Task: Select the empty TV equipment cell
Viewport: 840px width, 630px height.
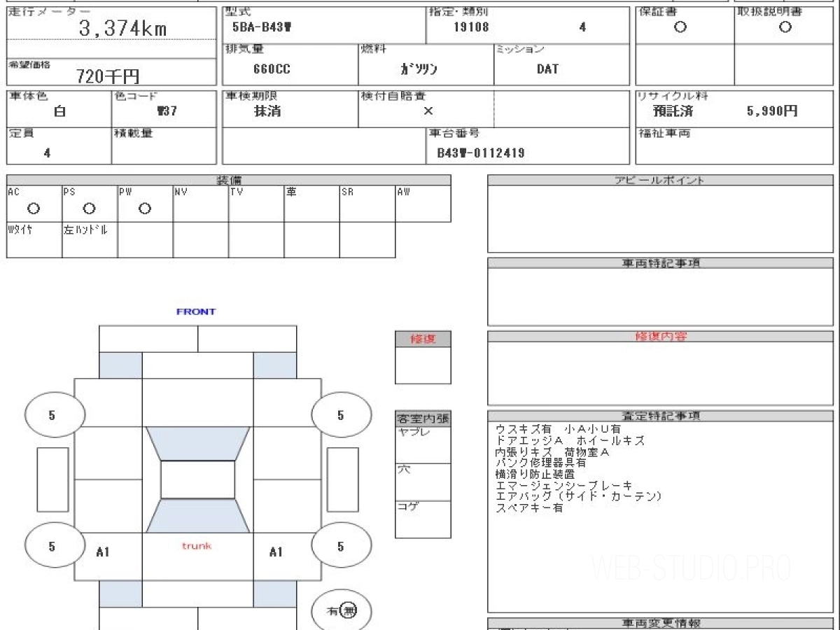Action: (256, 204)
